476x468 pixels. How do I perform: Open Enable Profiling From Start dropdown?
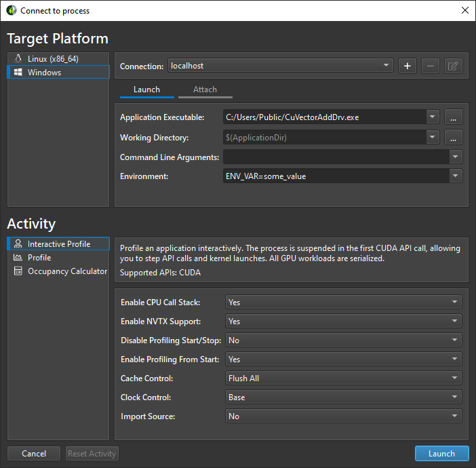[x=343, y=359]
